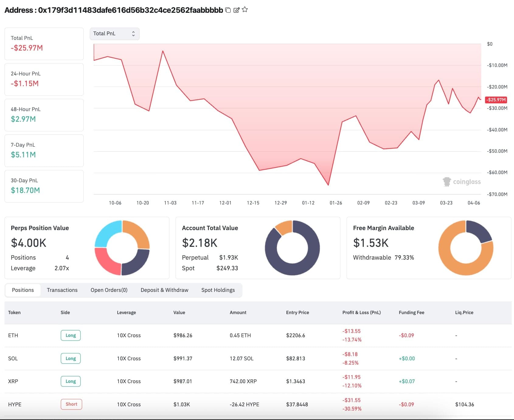Image resolution: width=514 pixels, height=420 pixels.
Task: Click the light blue segment of Perps donut
Action: [x=106, y=233]
